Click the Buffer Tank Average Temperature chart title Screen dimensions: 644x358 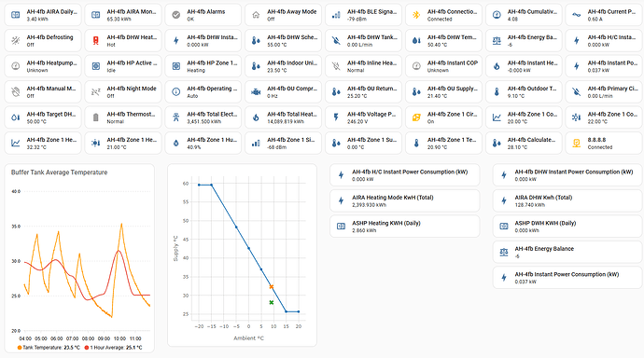click(59, 172)
